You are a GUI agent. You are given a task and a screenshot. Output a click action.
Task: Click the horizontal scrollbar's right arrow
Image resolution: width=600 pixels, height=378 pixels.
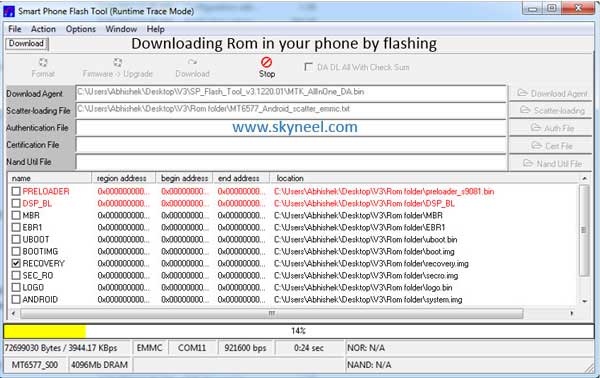[x=572, y=314]
